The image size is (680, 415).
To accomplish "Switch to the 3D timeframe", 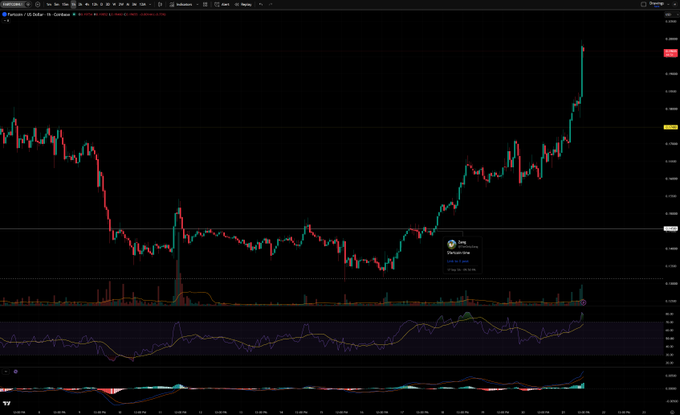I will (108, 4).
